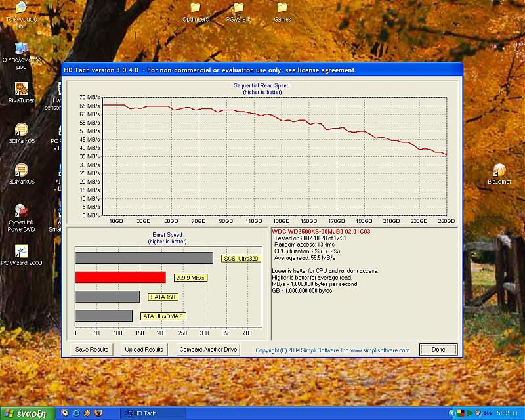Viewport: 525px width, 420px height.
Task: Click the Tested on 2007-10-28 line
Action: tap(310, 238)
